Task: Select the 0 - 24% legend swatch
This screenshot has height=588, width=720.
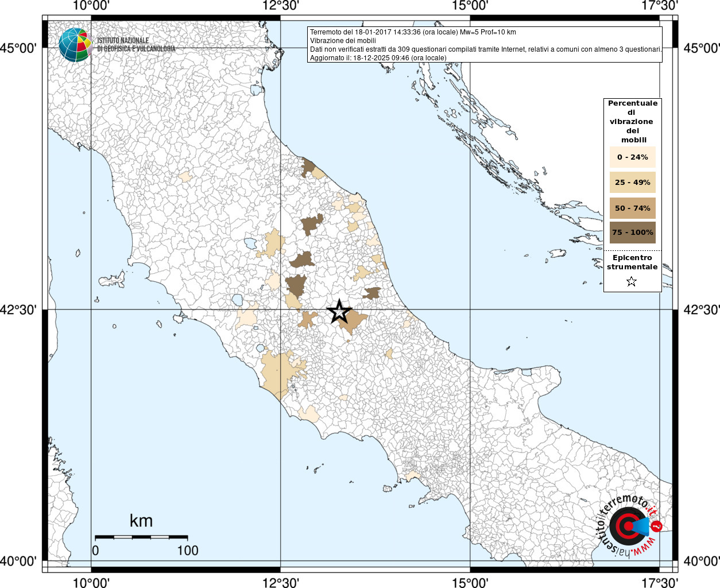Action: click(632, 157)
